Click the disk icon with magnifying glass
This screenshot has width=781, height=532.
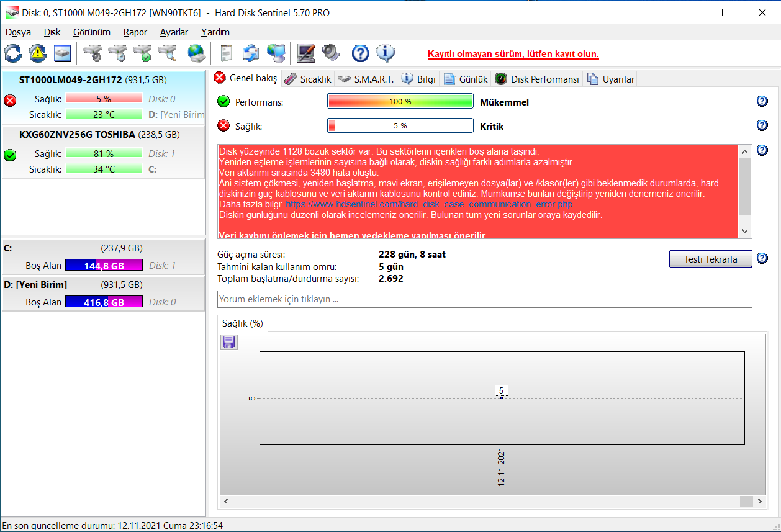(167, 53)
